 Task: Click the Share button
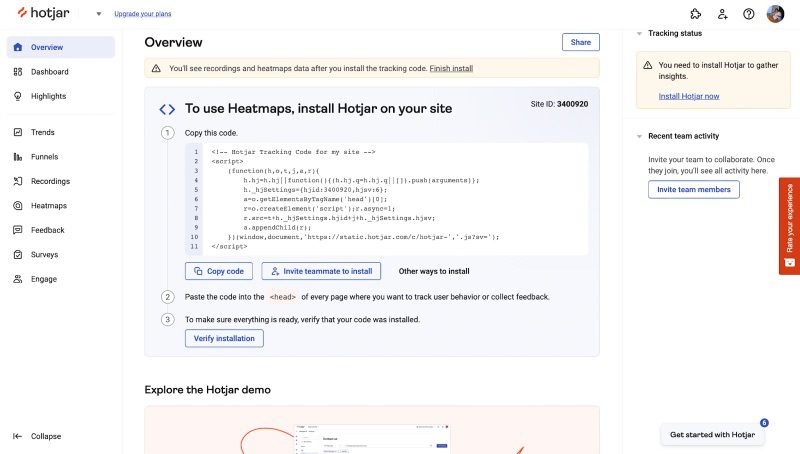point(581,42)
